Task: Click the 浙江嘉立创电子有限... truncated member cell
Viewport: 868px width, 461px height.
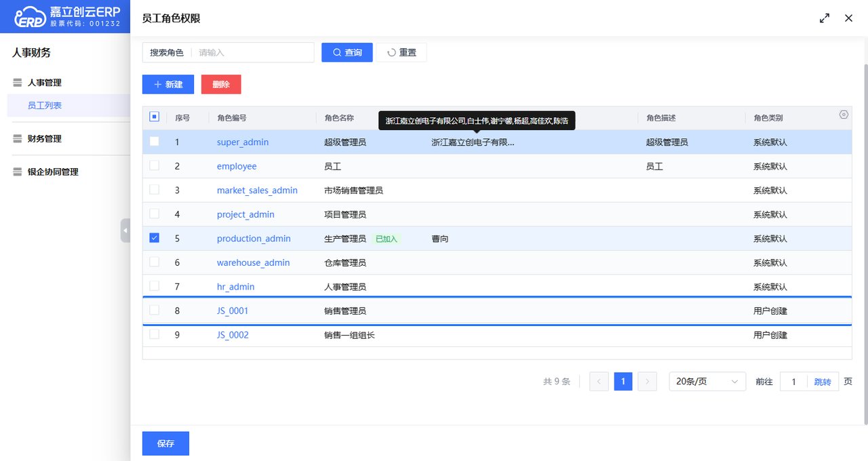Action: (473, 142)
